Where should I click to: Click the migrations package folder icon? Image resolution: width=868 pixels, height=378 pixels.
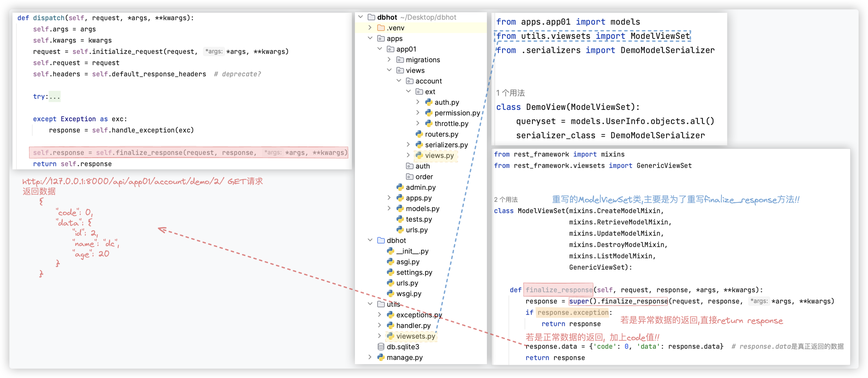pos(400,60)
